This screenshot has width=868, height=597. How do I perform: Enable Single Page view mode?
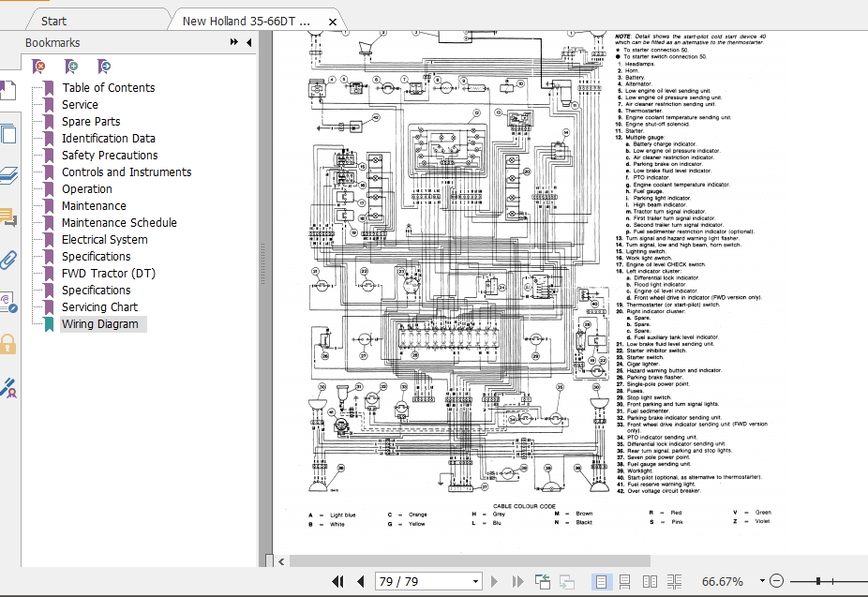click(600, 581)
